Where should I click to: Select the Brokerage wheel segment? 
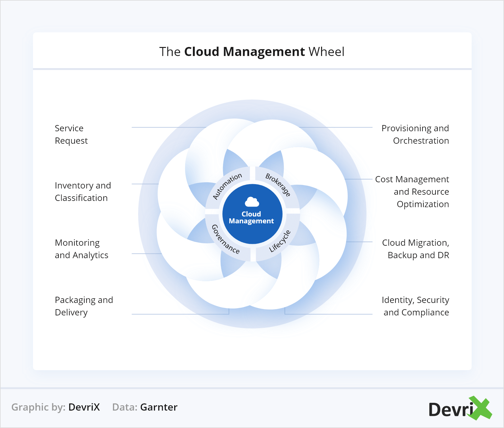coord(278,185)
